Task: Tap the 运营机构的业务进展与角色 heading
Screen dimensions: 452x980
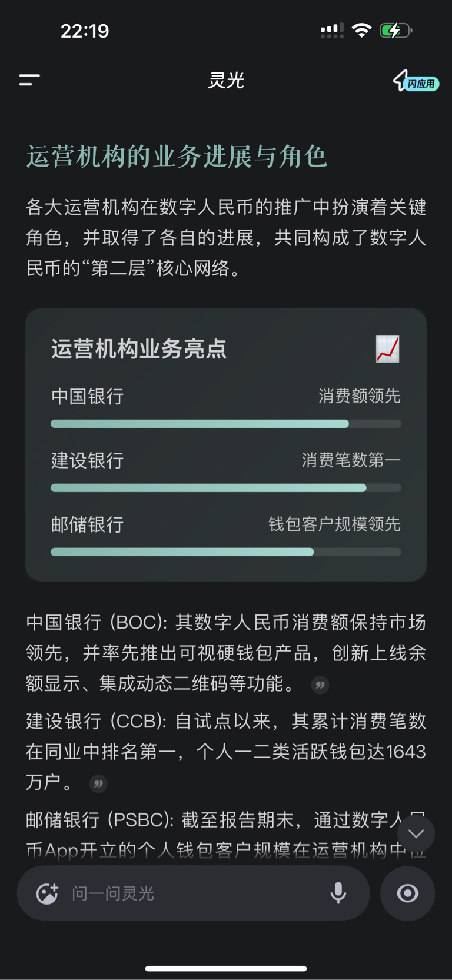Action: point(177,157)
